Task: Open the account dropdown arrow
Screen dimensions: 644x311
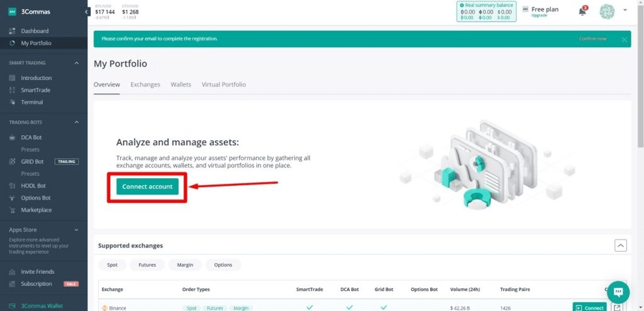Action: pos(625,10)
